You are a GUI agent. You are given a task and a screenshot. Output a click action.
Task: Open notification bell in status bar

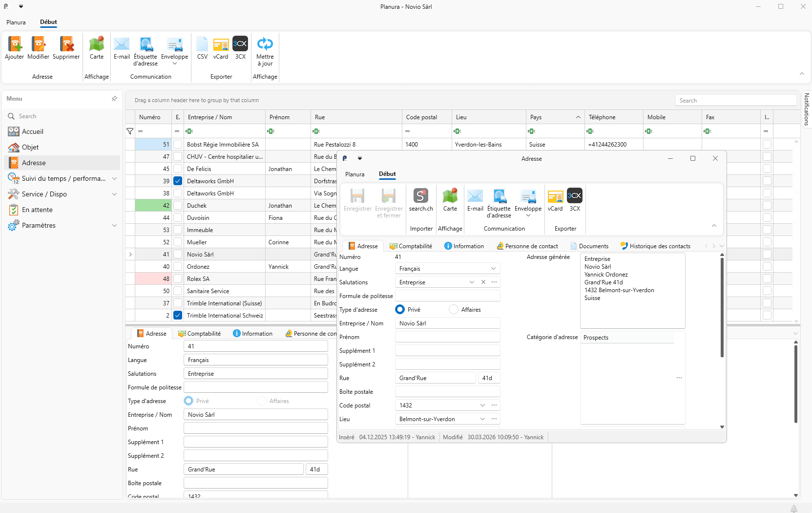click(794, 509)
